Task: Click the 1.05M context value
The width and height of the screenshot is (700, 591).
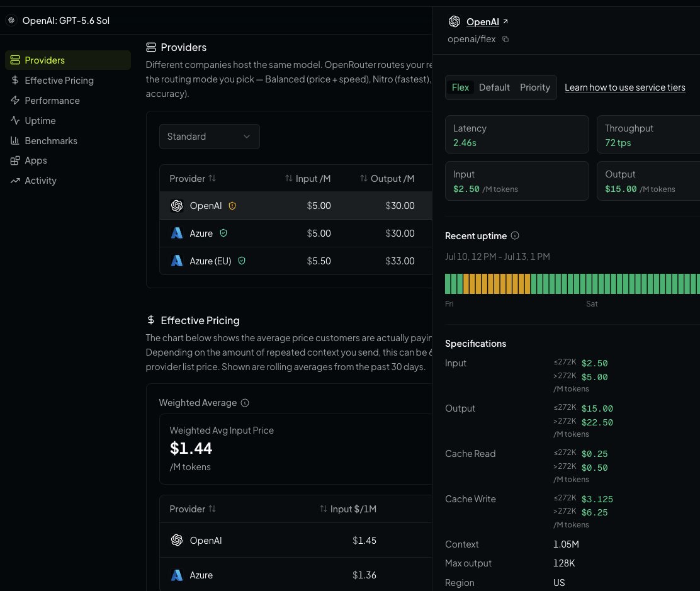Action: coord(566,544)
